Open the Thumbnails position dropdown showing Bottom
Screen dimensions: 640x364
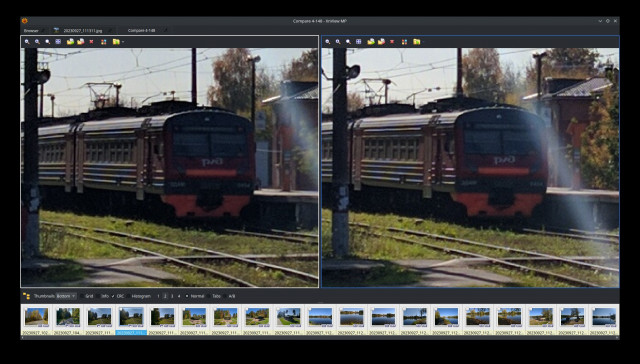coord(66,296)
